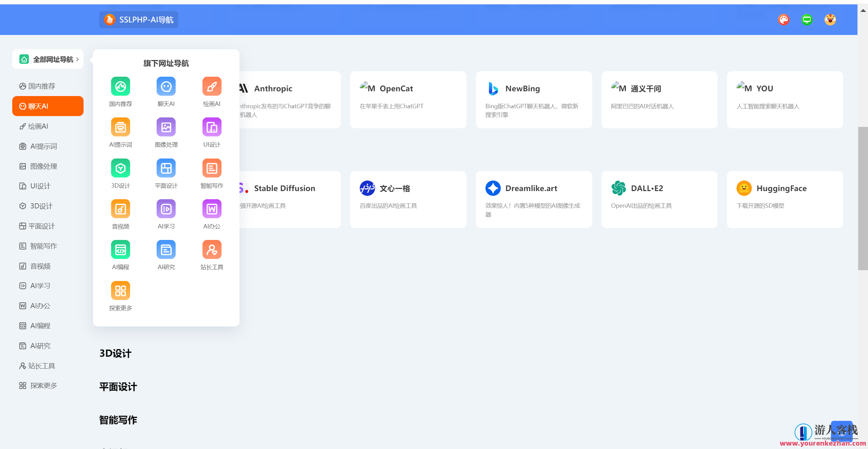Expand the 全部网址导航 dropdown
This screenshot has width=868, height=449.
(x=48, y=59)
